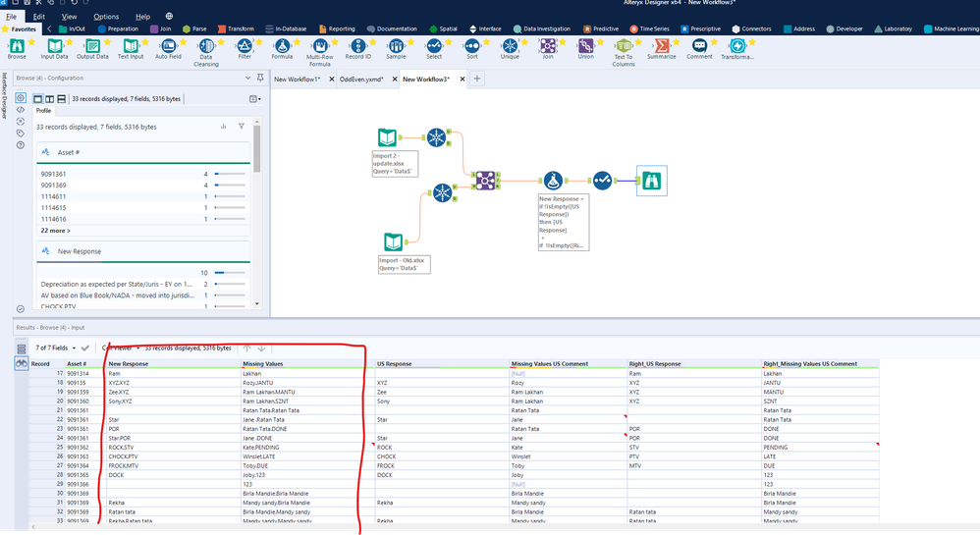
Task: Choose the Join tool in the toolbar
Action: (x=548, y=45)
